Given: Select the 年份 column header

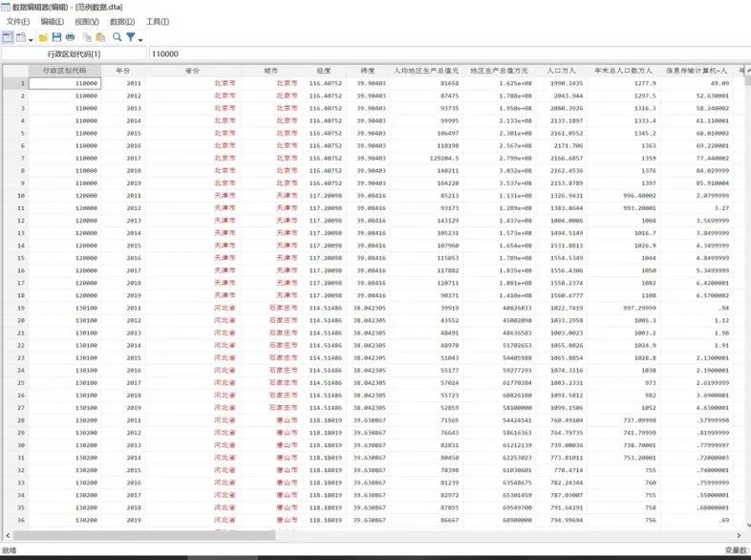Looking at the screenshot, I should point(123,71).
